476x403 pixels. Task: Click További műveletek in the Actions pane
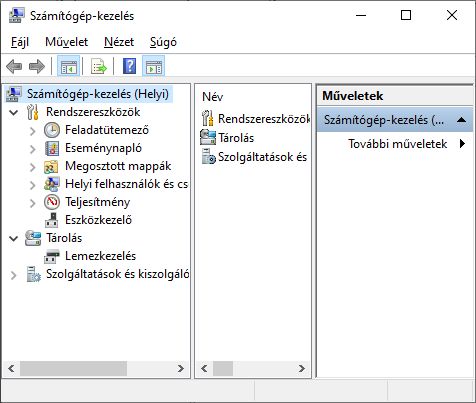coord(397,144)
